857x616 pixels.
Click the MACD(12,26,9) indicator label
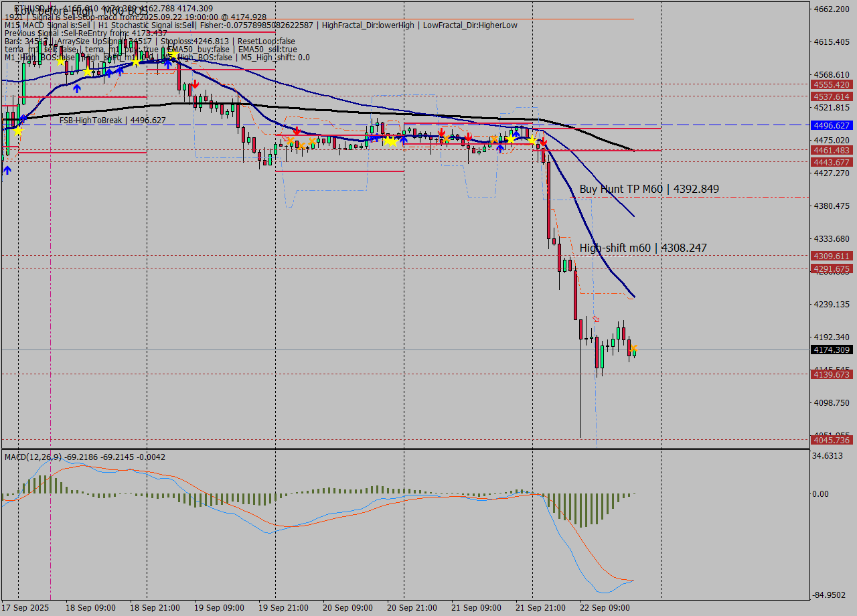[x=33, y=457]
